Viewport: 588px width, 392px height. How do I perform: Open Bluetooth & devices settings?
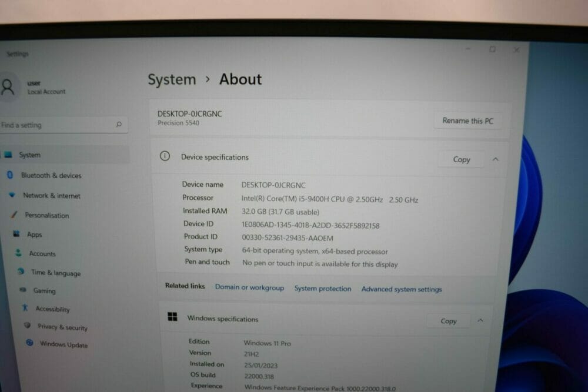51,175
